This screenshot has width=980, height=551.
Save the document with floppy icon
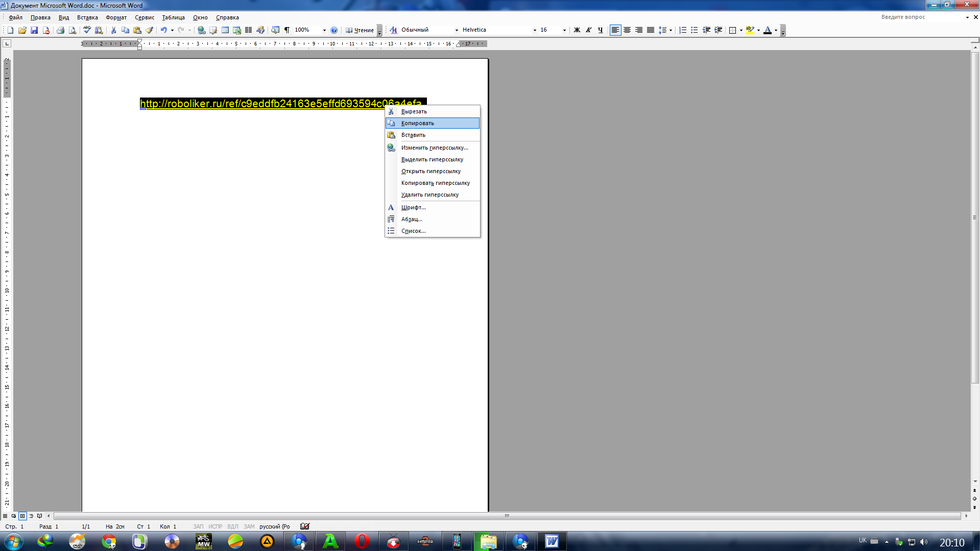pos(34,30)
